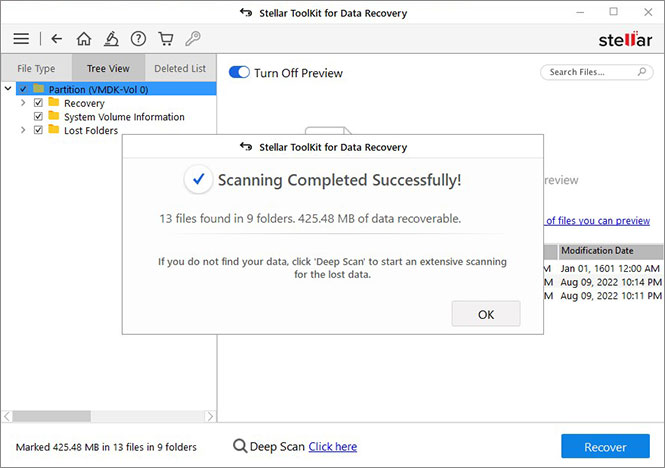Toggle the Turn Off Preview switch
Viewport: 665px width, 468px height.
239,72
